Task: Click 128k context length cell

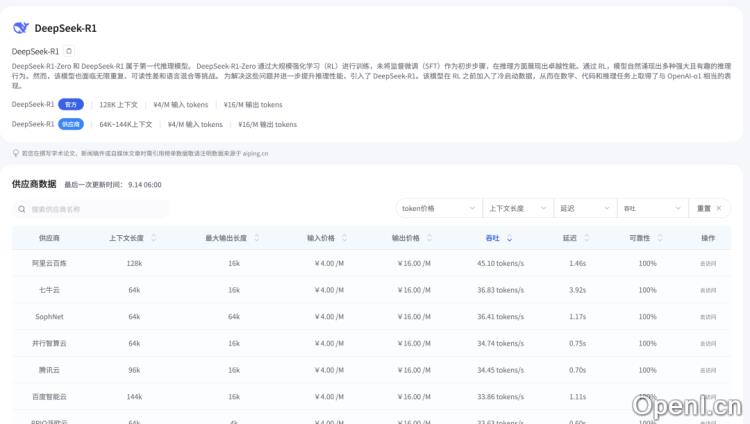Action: [134, 263]
